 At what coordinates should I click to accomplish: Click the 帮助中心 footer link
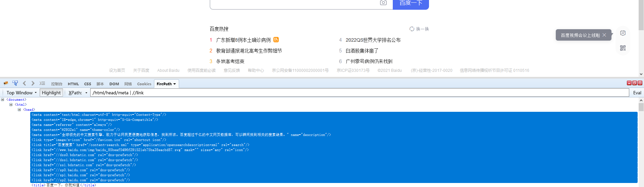256,71
